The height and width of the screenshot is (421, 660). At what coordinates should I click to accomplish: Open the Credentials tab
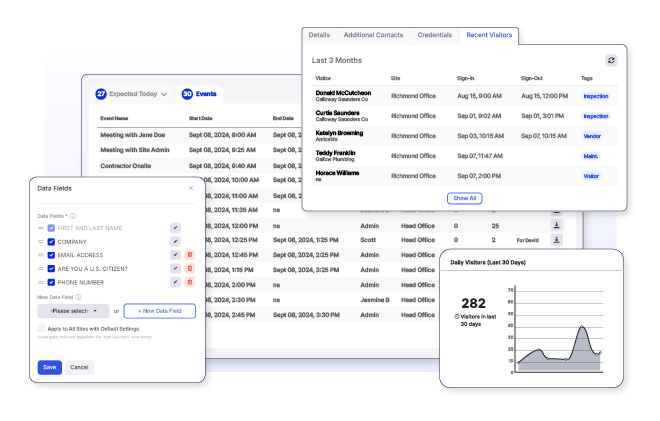pyautogui.click(x=434, y=35)
